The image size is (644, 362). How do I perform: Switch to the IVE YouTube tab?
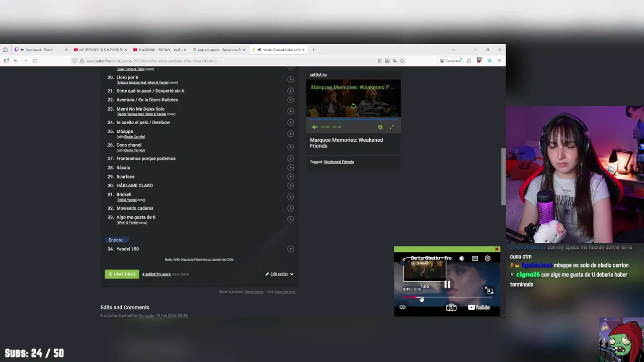point(100,50)
